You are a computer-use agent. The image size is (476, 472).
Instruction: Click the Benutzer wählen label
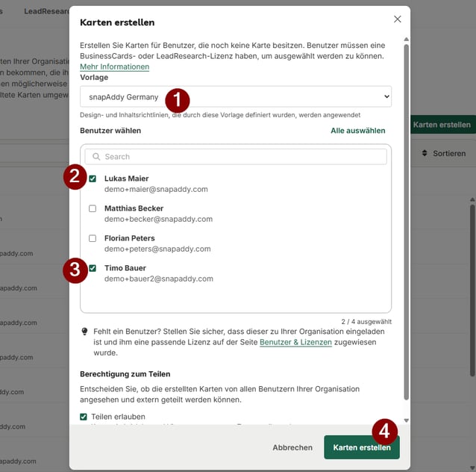[110, 131]
